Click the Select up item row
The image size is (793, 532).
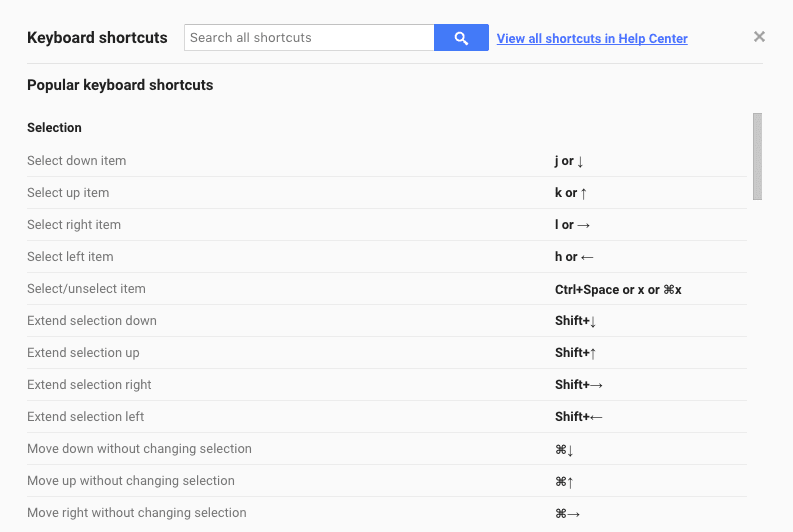(68, 193)
